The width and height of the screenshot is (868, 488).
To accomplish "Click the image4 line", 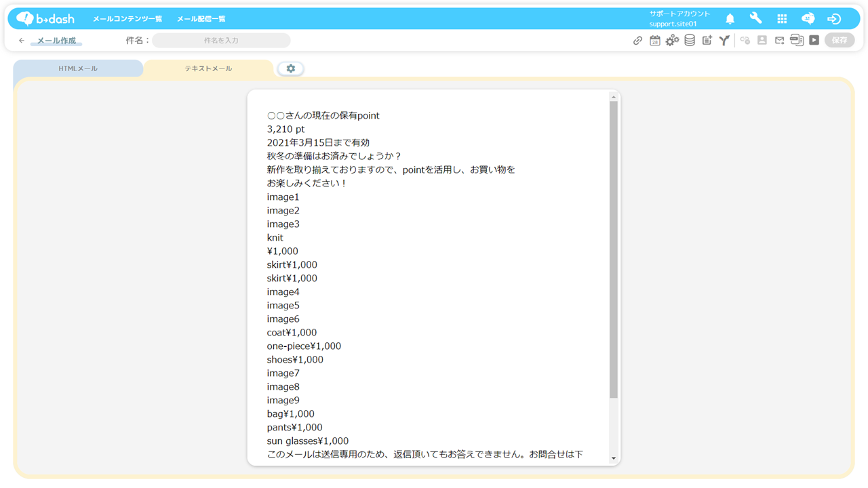I will click(283, 292).
